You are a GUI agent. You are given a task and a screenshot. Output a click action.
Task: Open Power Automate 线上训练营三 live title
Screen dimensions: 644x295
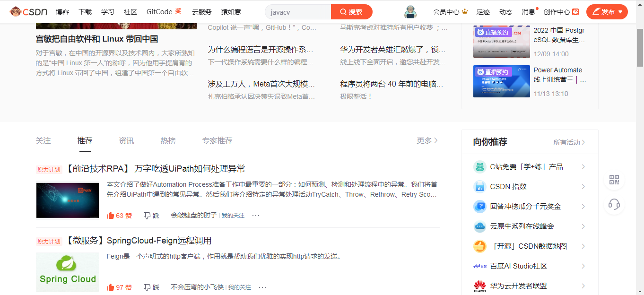pyautogui.click(x=560, y=75)
